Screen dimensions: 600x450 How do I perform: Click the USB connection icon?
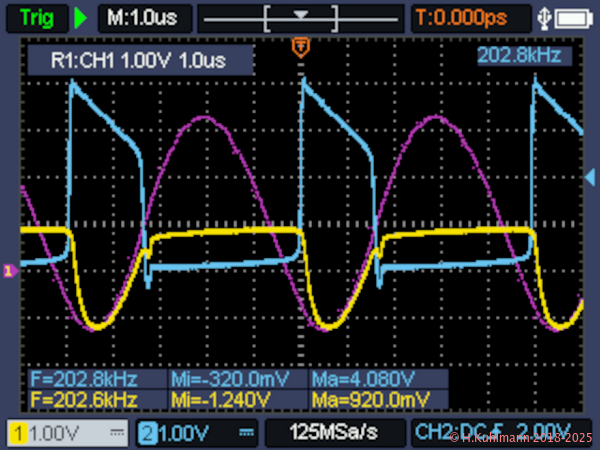[544, 17]
